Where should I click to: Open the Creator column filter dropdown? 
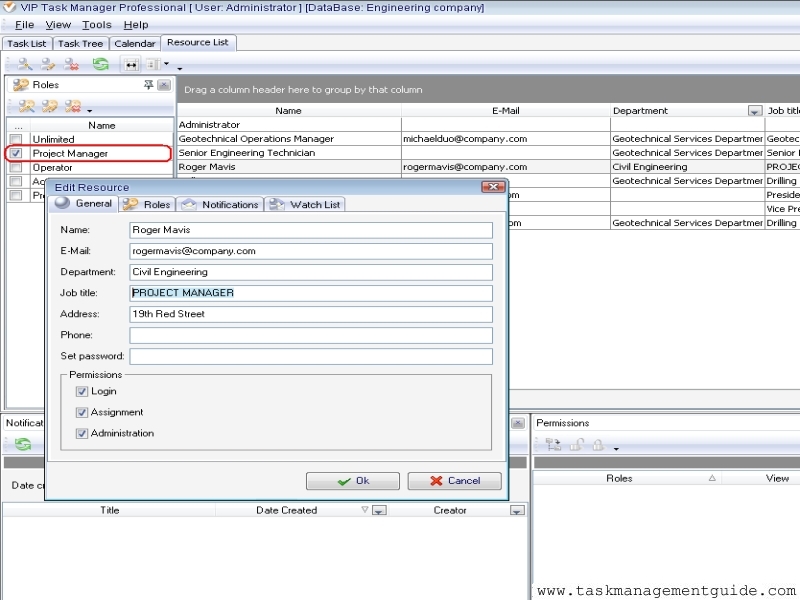point(517,510)
